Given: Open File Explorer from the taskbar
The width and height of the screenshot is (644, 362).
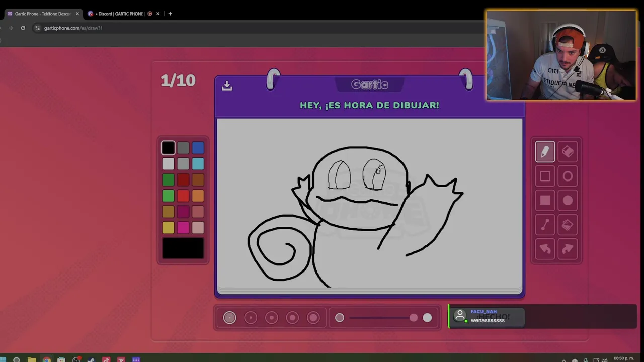Looking at the screenshot, I should (31, 359).
